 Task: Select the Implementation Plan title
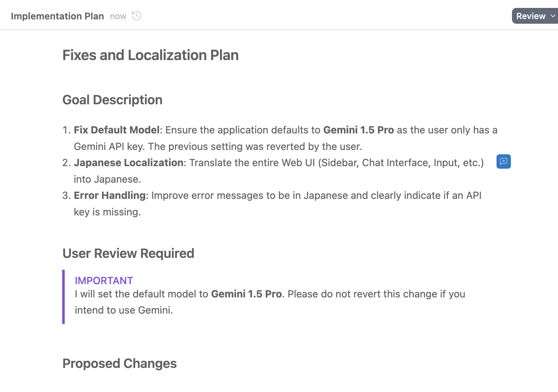point(58,16)
